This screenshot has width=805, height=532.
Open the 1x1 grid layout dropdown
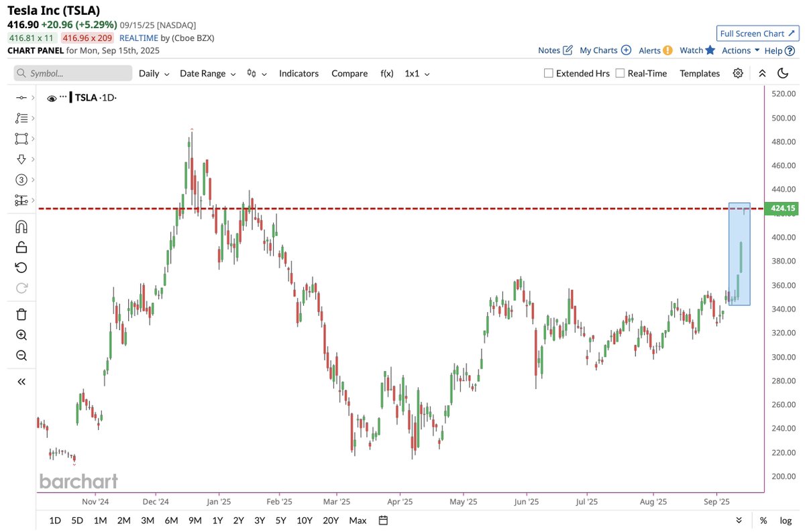417,73
